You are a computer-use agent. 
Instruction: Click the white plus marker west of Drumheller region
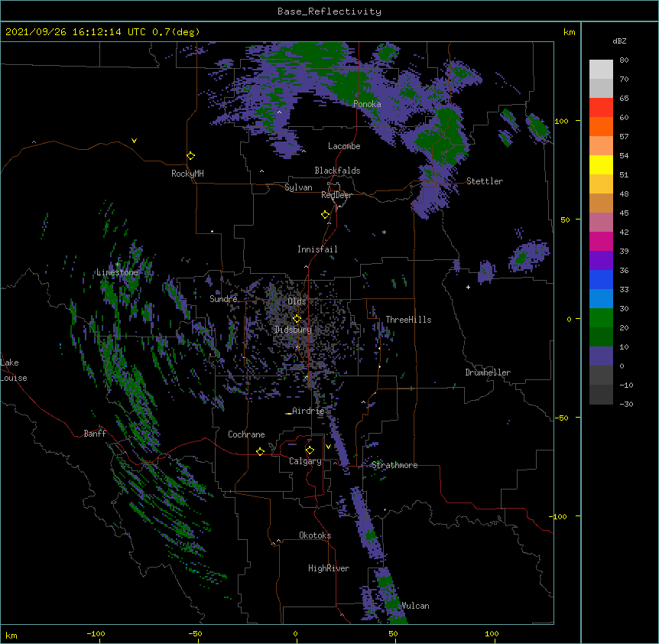coord(468,287)
